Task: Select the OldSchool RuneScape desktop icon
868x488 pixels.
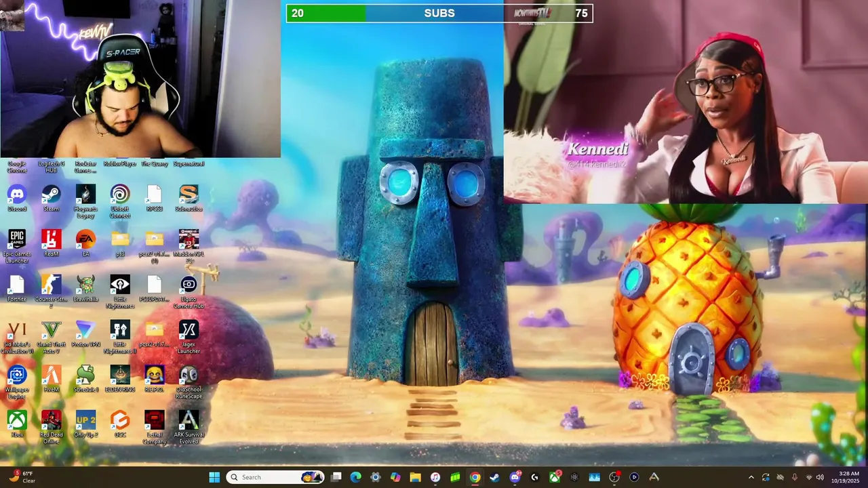Action: [x=189, y=382]
